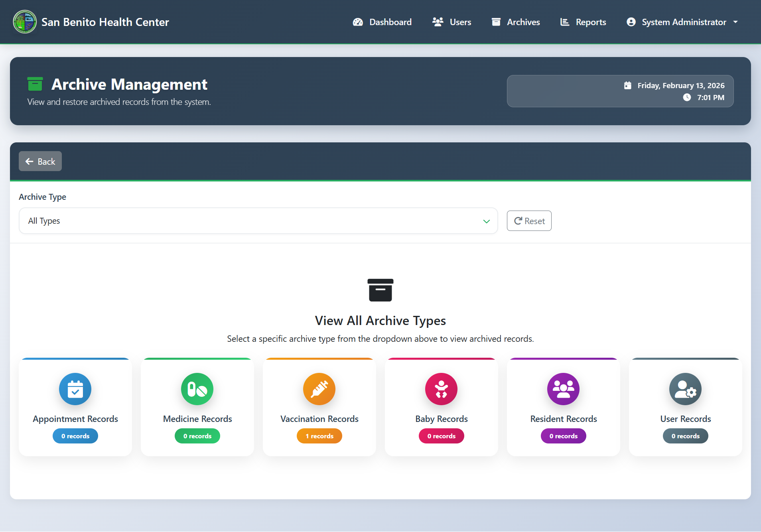The width and height of the screenshot is (761, 532).
Task: Open the Archive Type dropdown
Action: coord(258,221)
